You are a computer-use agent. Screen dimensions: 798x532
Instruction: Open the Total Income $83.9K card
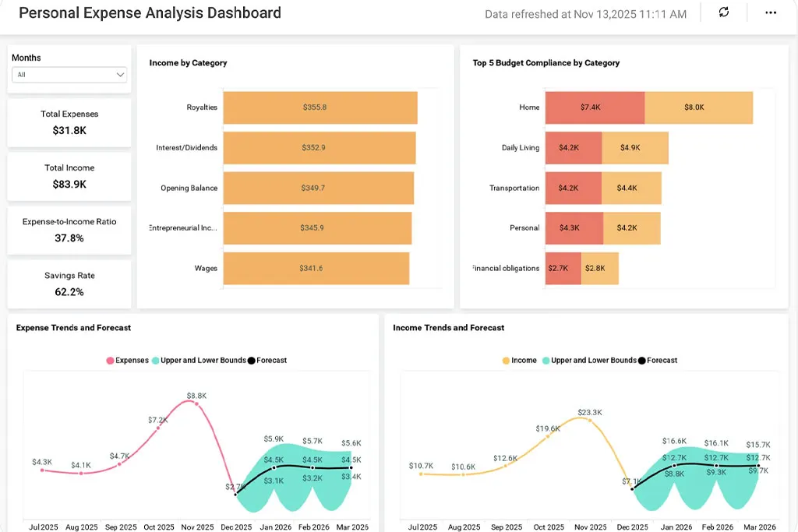click(69, 177)
